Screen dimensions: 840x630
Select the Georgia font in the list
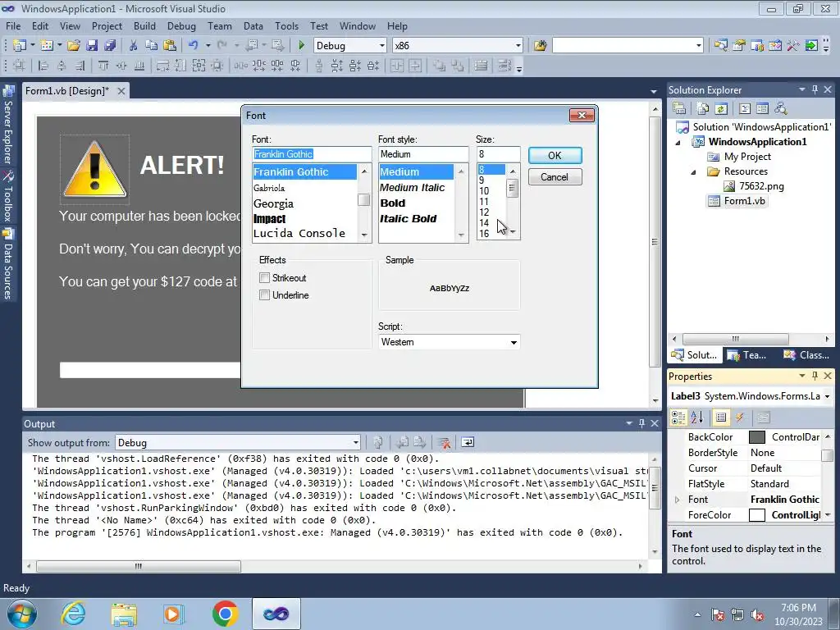[273, 203]
